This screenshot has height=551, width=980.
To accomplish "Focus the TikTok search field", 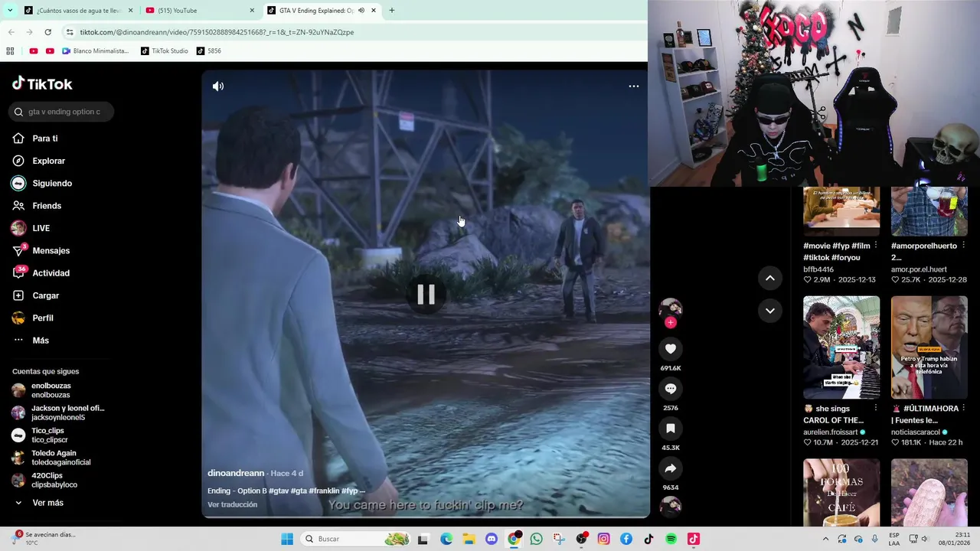I will pos(62,112).
